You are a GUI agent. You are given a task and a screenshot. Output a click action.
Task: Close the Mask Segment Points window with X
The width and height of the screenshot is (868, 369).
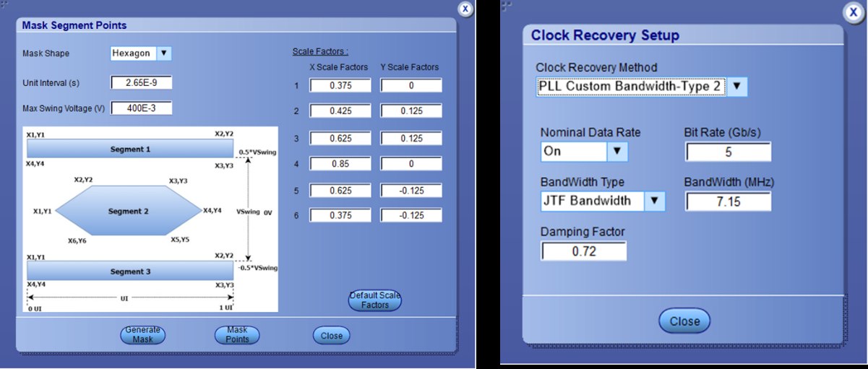466,9
